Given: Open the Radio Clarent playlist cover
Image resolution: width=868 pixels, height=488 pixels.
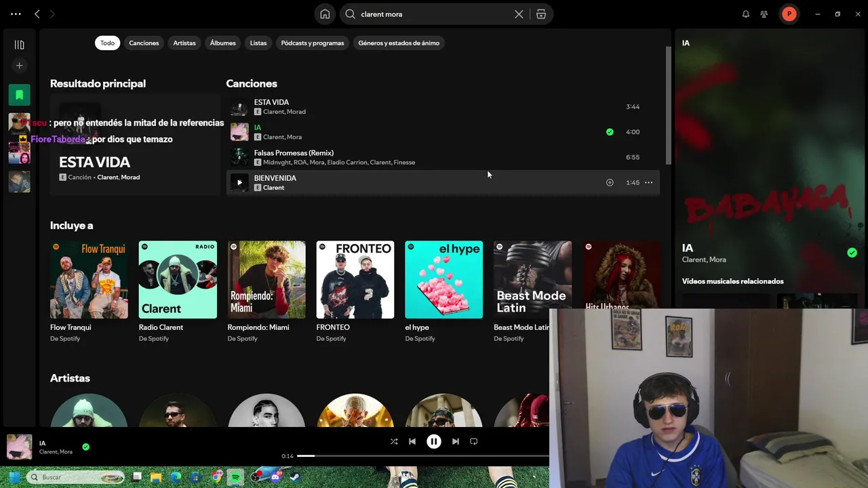Looking at the screenshot, I should click(178, 279).
